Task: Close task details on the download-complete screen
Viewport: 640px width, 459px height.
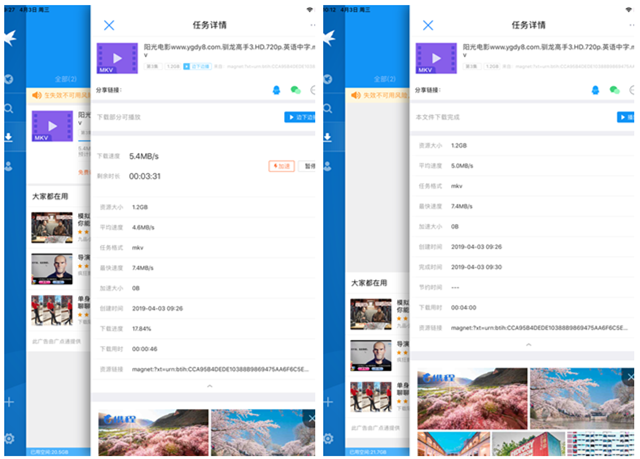Action: (428, 25)
